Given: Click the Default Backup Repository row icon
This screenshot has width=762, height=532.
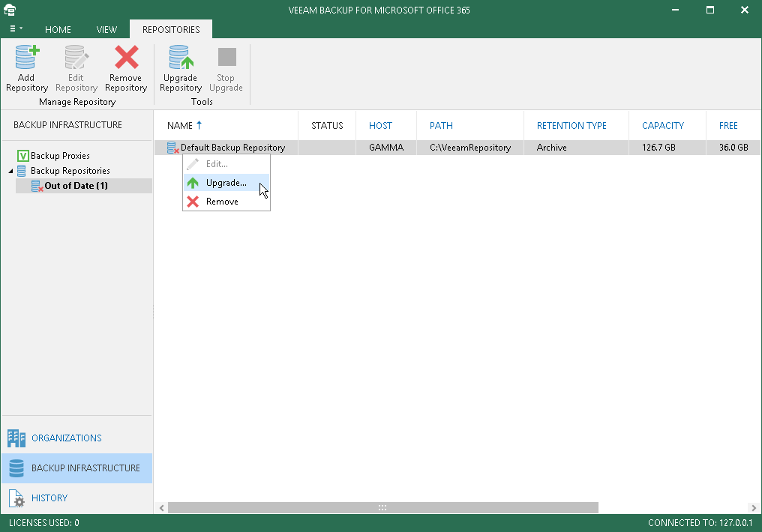Looking at the screenshot, I should click(x=172, y=148).
